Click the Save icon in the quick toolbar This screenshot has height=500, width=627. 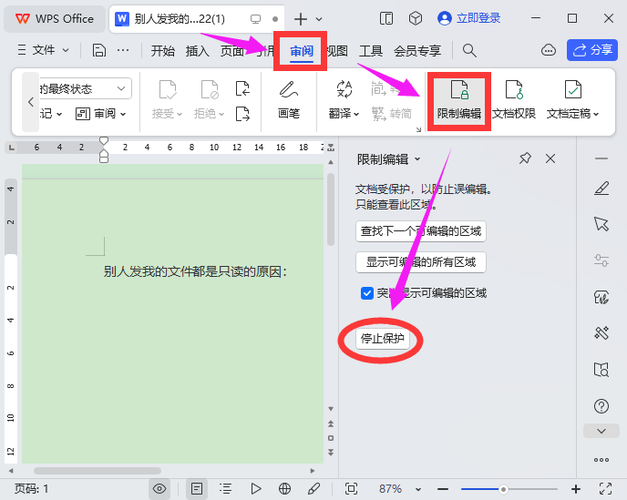[99, 51]
